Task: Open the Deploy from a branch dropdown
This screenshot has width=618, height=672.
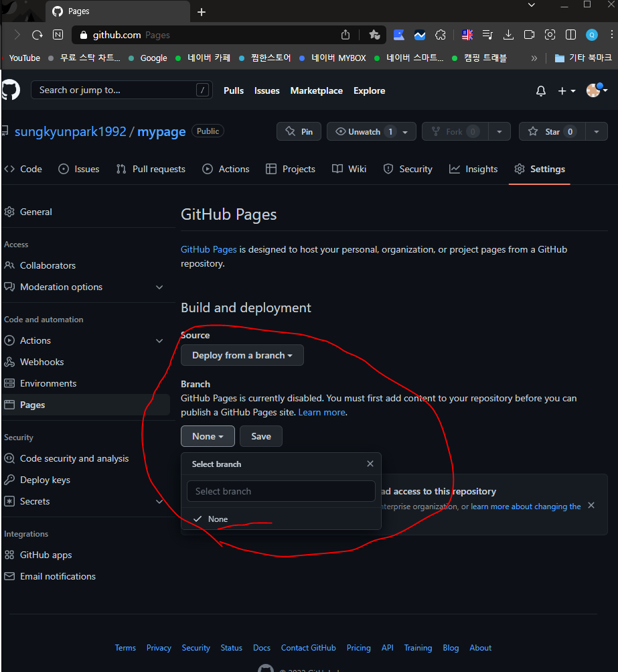Action: [x=242, y=355]
